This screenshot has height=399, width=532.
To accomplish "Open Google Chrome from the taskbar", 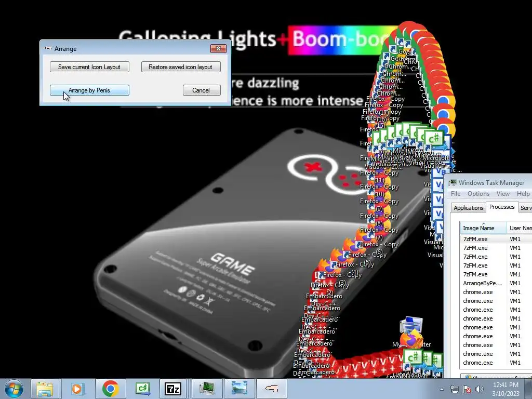I will (x=110, y=389).
